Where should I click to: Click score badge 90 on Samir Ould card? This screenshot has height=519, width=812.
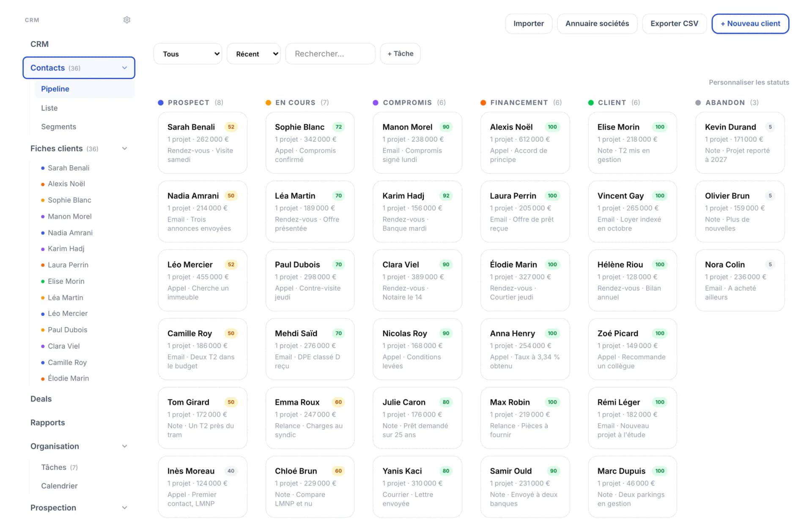point(553,471)
